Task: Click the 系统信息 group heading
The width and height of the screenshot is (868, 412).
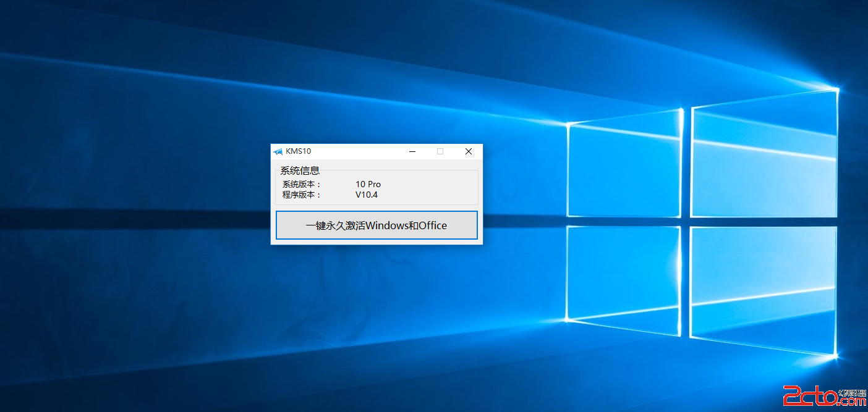Action: coord(300,171)
